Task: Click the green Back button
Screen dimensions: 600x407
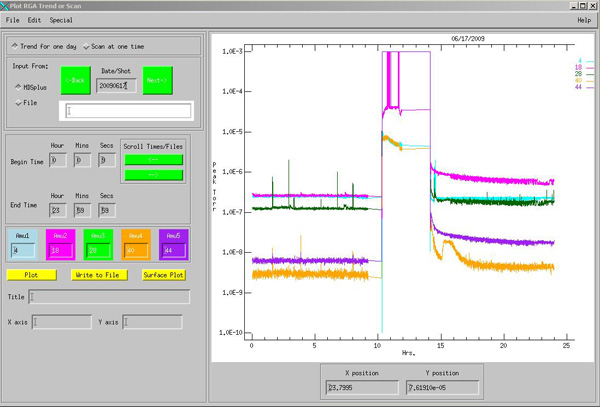Action: tap(75, 80)
